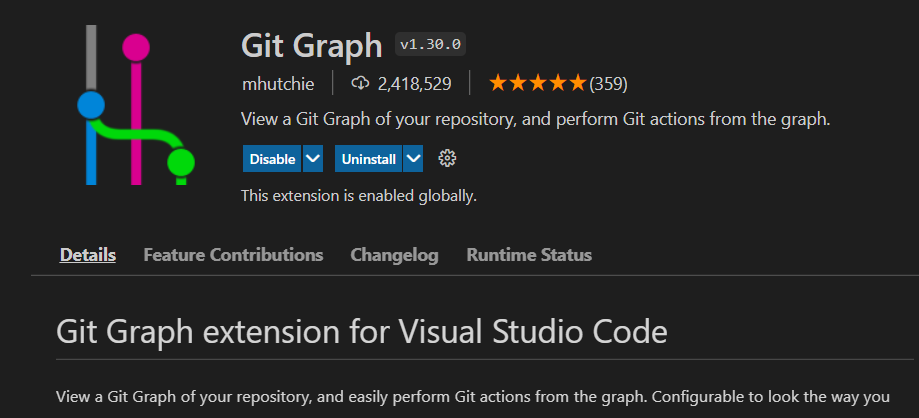Disable the Git Graph extension
The height and width of the screenshot is (418, 919).
(x=272, y=159)
